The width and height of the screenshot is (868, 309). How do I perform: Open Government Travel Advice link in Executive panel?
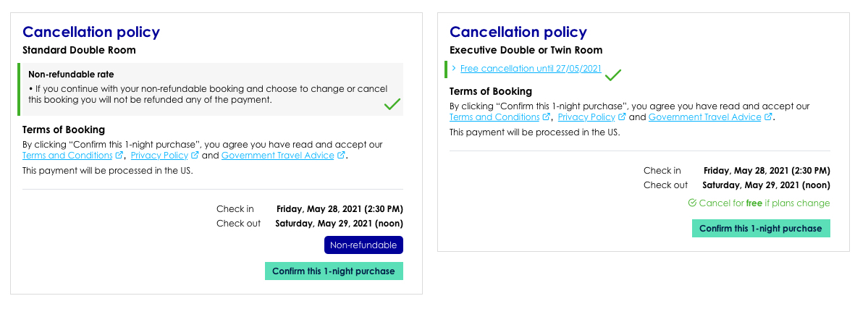[x=705, y=117]
